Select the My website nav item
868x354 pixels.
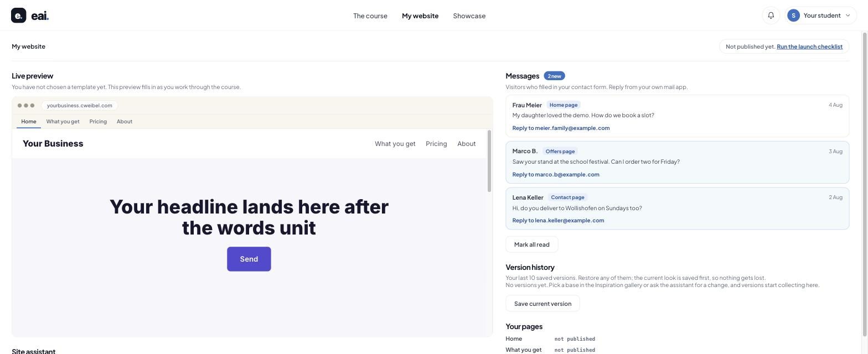coord(420,15)
